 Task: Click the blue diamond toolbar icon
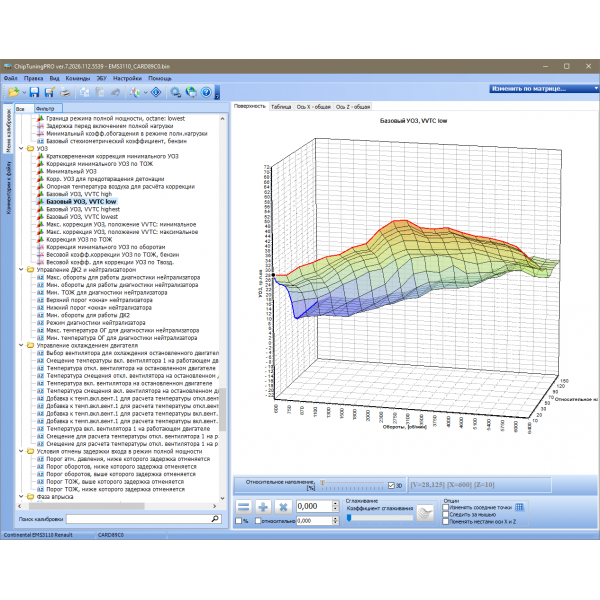[x=157, y=92]
